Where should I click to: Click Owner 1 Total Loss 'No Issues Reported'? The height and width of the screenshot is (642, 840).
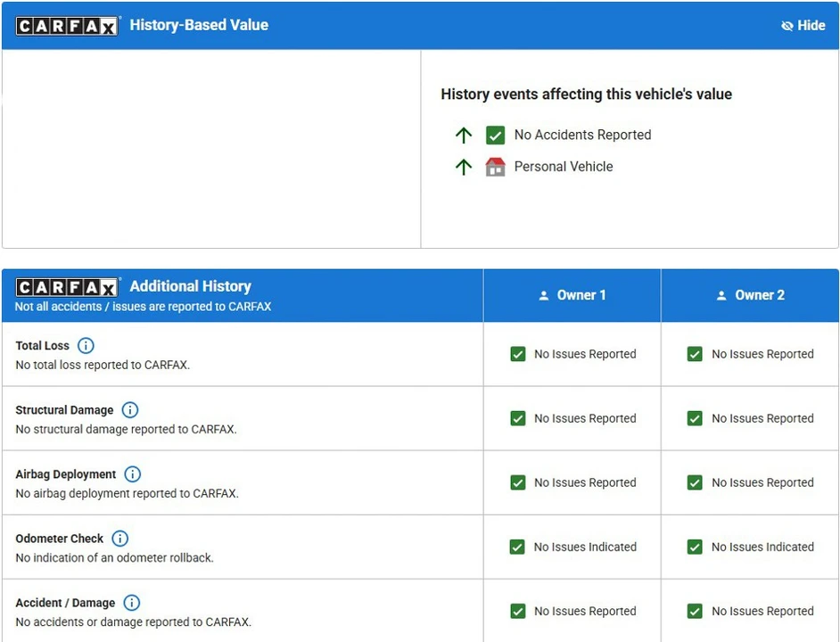click(x=585, y=354)
